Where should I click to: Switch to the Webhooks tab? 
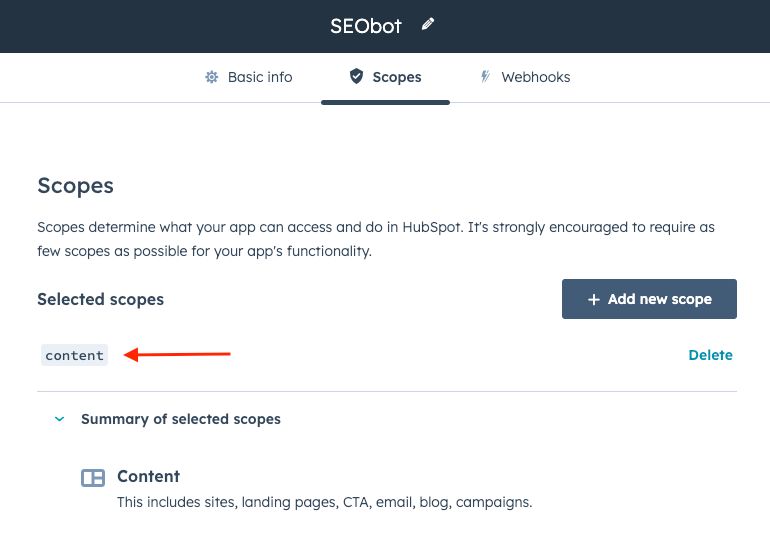pos(536,77)
